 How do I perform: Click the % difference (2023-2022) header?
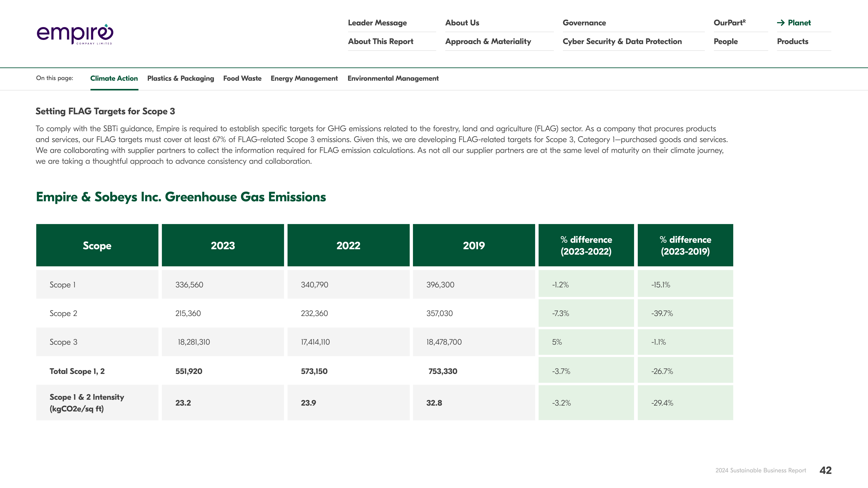tap(586, 246)
